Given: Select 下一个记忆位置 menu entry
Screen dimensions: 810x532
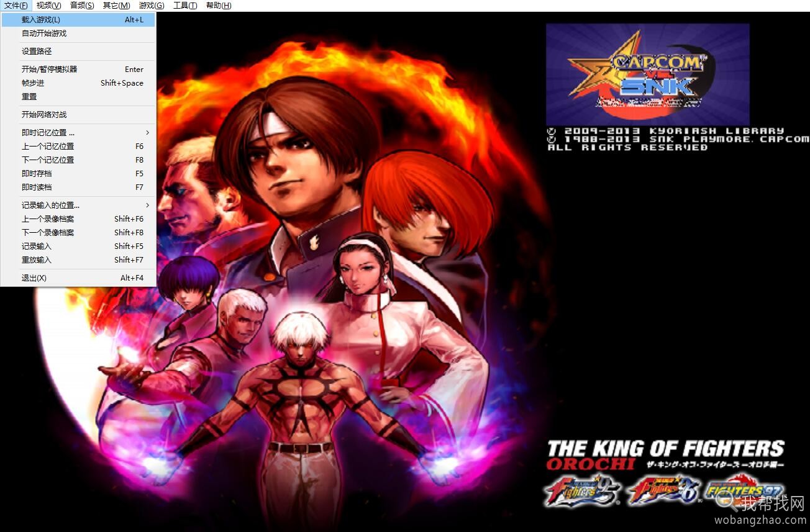Looking at the screenshot, I should 78,160.
